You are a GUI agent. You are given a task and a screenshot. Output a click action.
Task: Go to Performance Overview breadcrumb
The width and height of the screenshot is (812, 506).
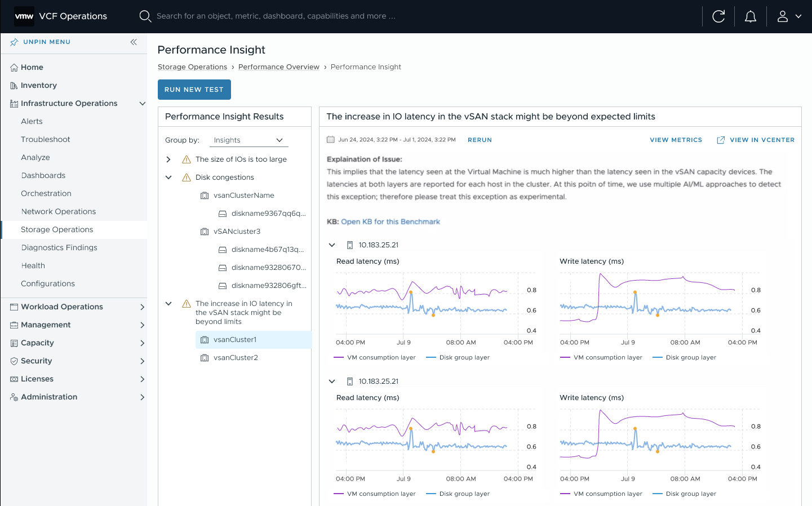(x=279, y=67)
